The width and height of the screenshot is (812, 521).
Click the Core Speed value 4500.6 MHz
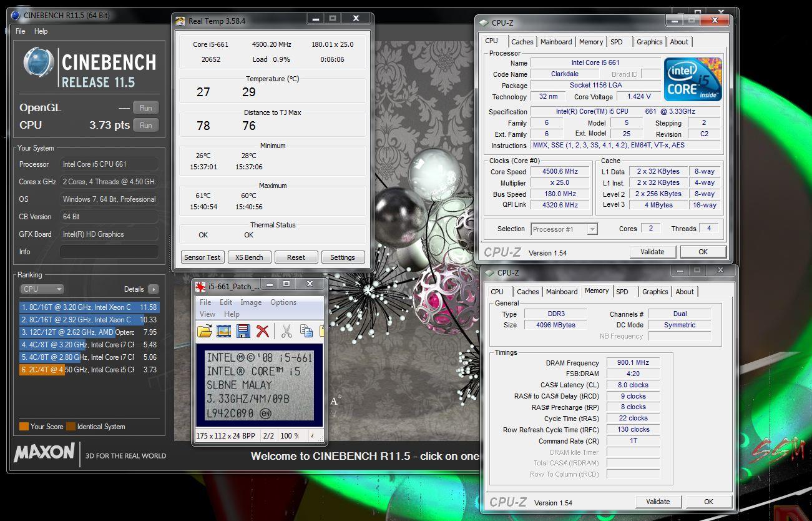[x=560, y=172]
